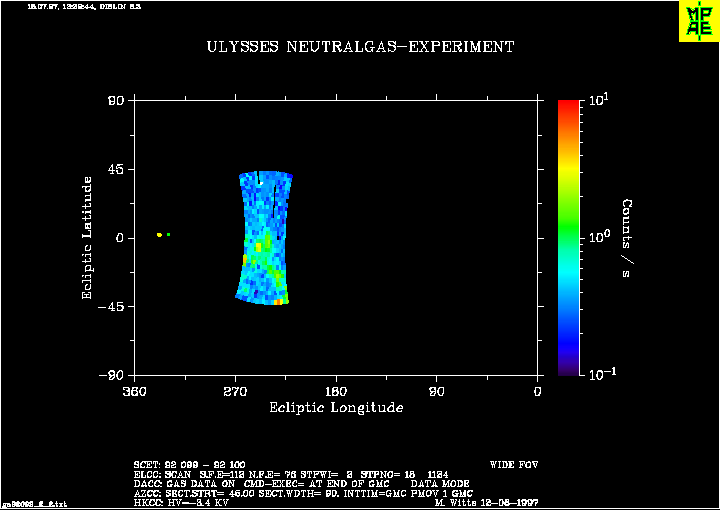Viewport: 720px width, 510px height.
Task: Click the center of the blue scan map
Action: (264, 238)
